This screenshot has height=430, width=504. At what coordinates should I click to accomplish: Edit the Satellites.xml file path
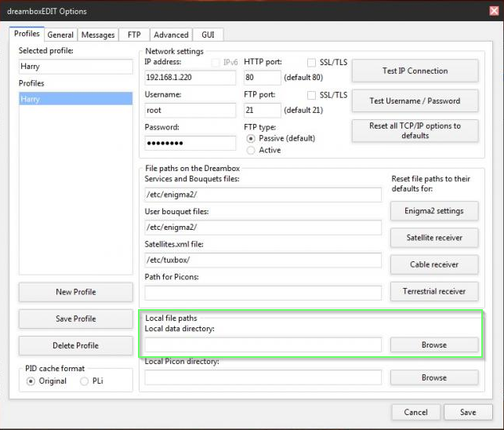coord(263,260)
